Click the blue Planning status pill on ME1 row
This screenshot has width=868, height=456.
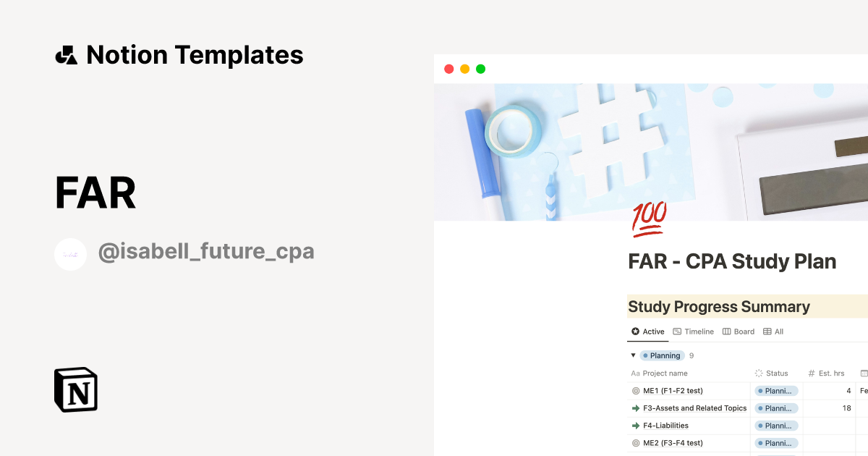click(776, 390)
